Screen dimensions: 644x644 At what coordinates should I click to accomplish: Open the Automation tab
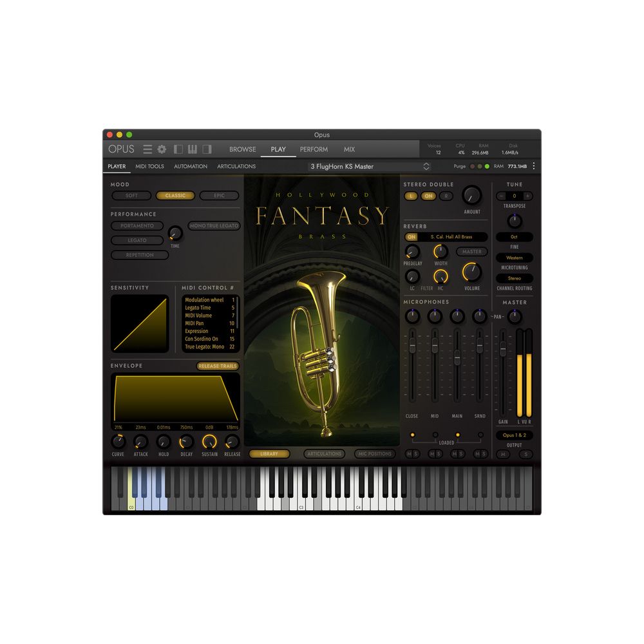point(190,166)
